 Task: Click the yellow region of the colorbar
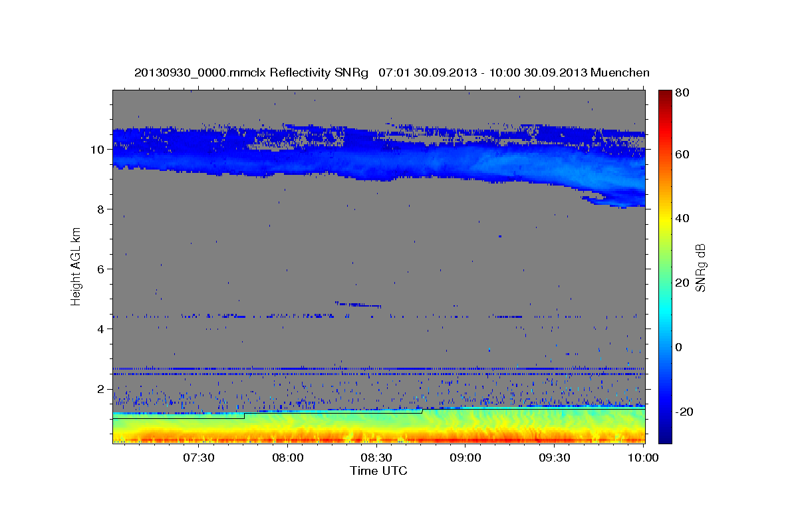coord(665,219)
